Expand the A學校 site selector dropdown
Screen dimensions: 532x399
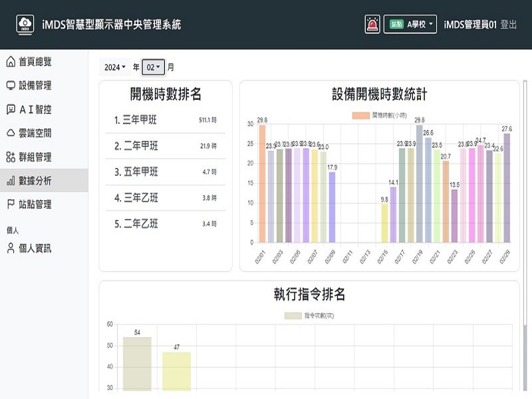pyautogui.click(x=410, y=25)
